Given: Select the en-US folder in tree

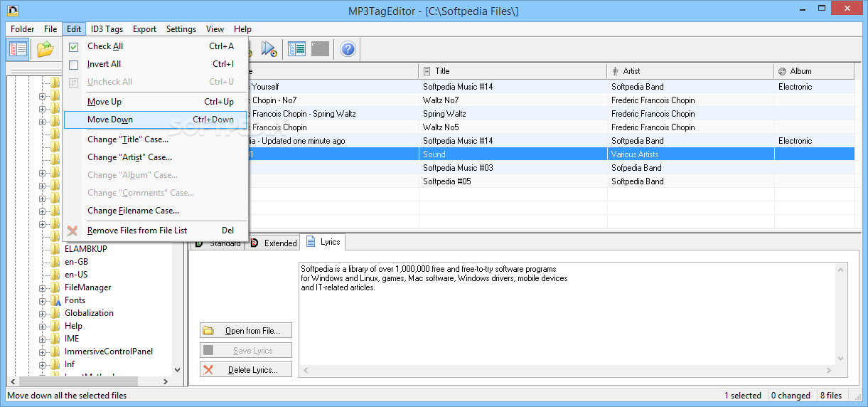Looking at the screenshot, I should coord(76,275).
